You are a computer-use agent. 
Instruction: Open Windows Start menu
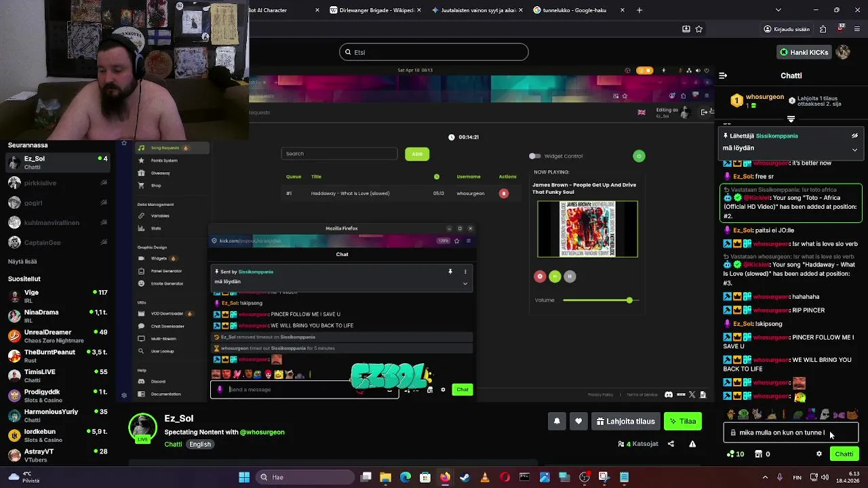[x=244, y=477]
